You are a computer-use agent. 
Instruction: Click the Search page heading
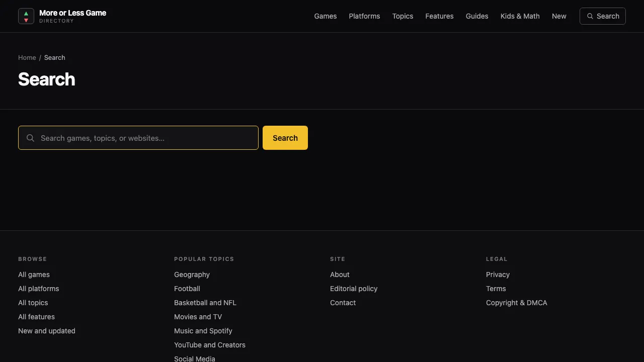47,79
